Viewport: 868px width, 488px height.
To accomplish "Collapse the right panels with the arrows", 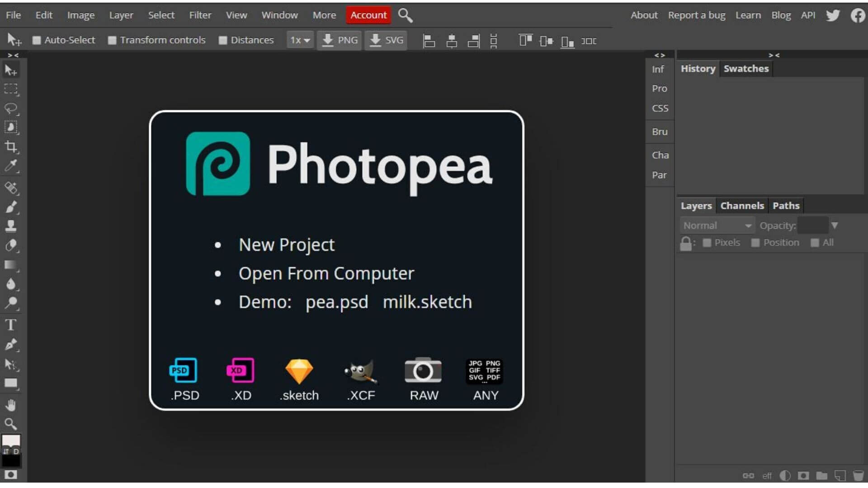I will pyautogui.click(x=774, y=55).
